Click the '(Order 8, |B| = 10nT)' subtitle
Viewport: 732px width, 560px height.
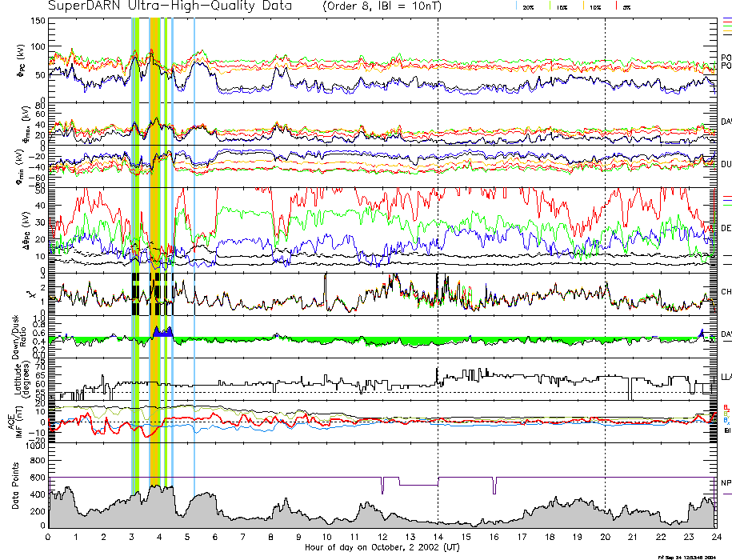pyautogui.click(x=382, y=6)
